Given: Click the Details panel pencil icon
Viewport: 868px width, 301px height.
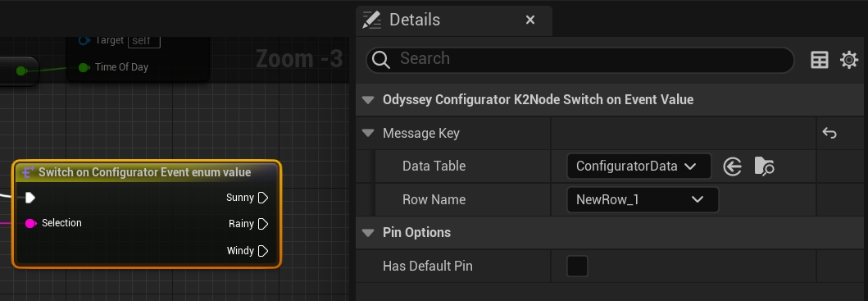Looking at the screenshot, I should [x=371, y=20].
